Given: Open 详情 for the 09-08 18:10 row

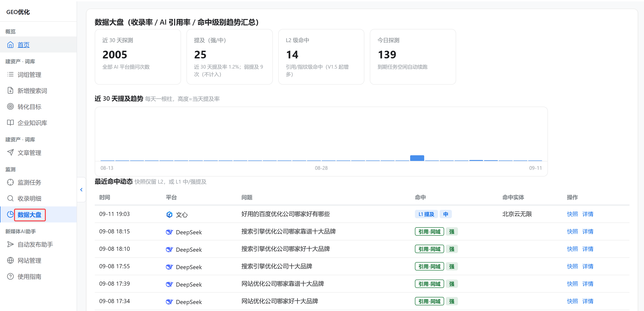Looking at the screenshot, I should [x=588, y=249].
